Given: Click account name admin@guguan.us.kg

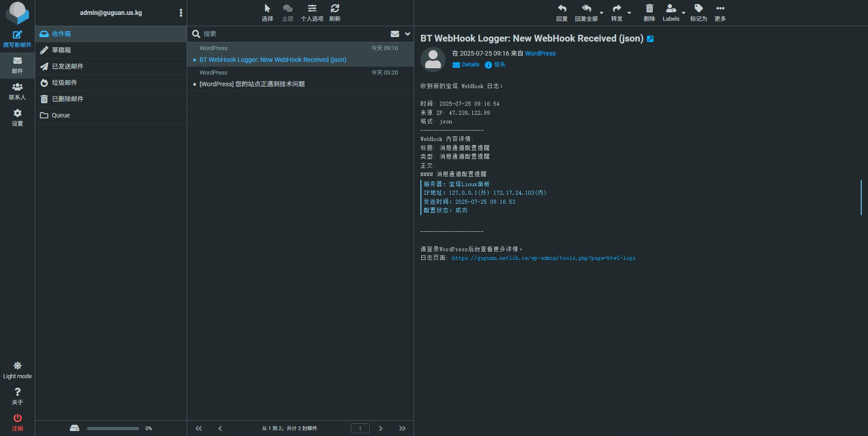Looking at the screenshot, I should click(111, 13).
